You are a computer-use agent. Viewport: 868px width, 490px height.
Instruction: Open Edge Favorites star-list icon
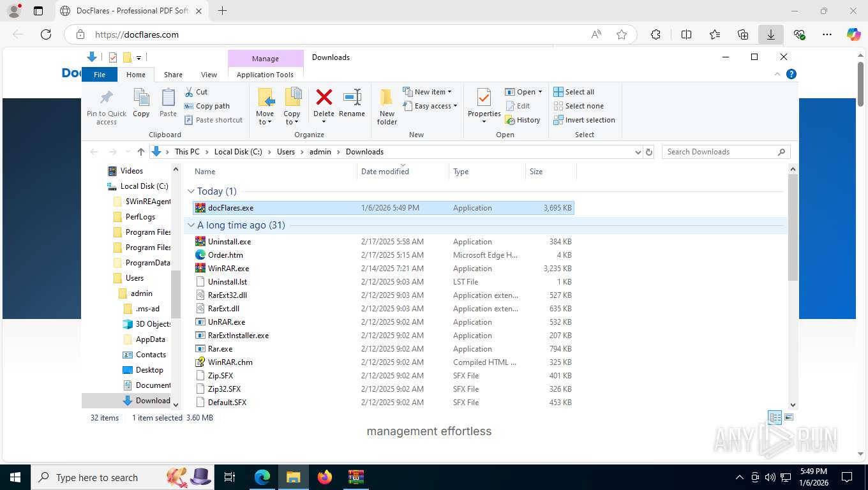pos(714,34)
